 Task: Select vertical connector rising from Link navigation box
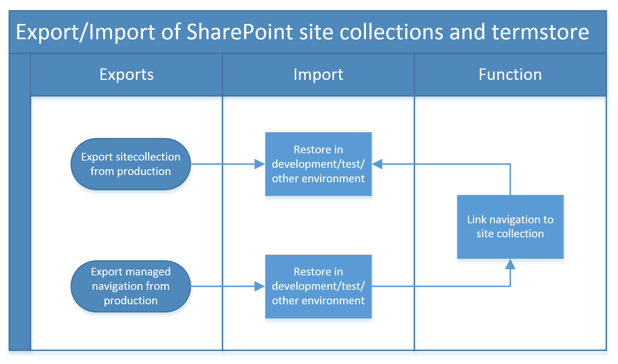pyautogui.click(x=510, y=180)
